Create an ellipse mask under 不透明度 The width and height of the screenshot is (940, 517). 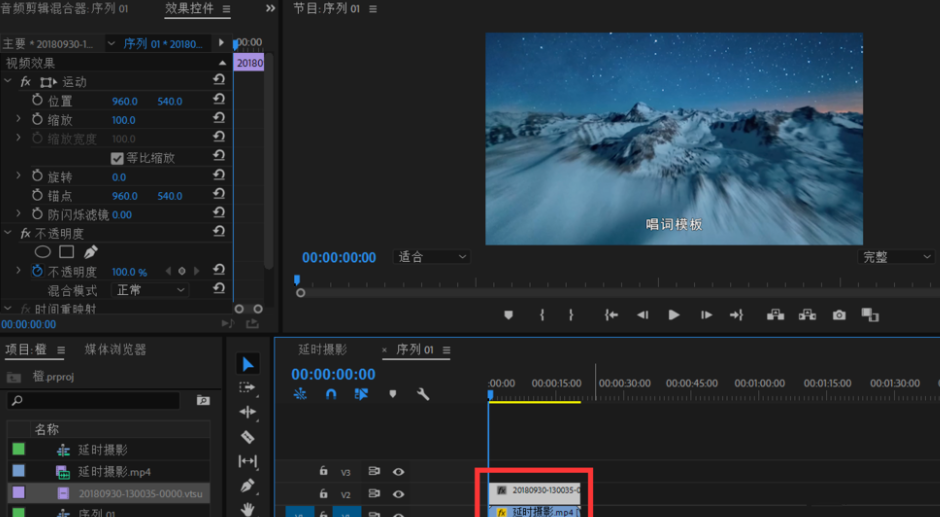tap(43, 252)
